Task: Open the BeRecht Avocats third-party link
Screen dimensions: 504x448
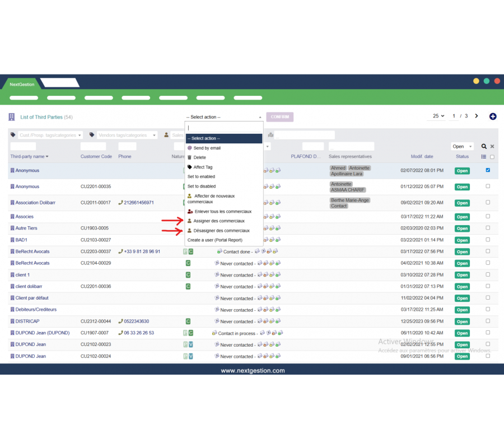Action: point(32,251)
